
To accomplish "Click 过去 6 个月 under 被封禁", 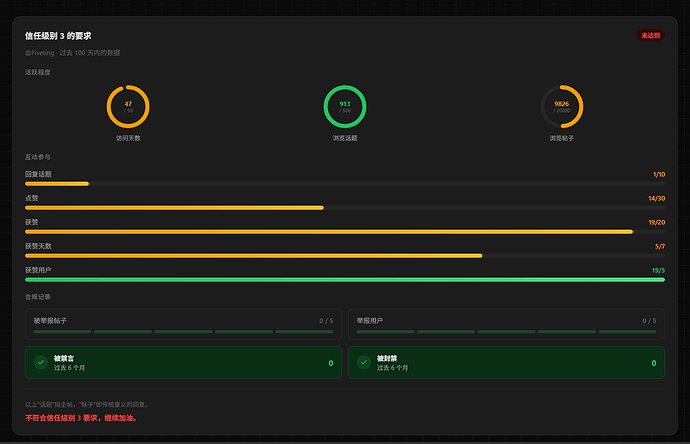I will 393,368.
